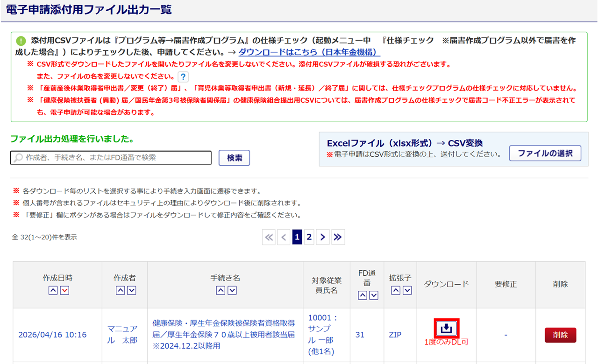Sort 作成者 column descending
The image size is (598, 364).
[x=132, y=290]
